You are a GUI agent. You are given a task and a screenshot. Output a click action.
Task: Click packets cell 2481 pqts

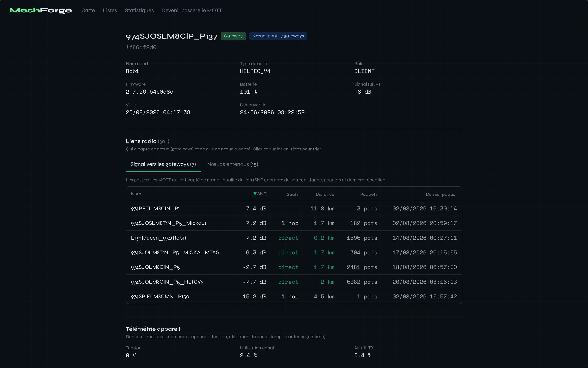(x=362, y=267)
